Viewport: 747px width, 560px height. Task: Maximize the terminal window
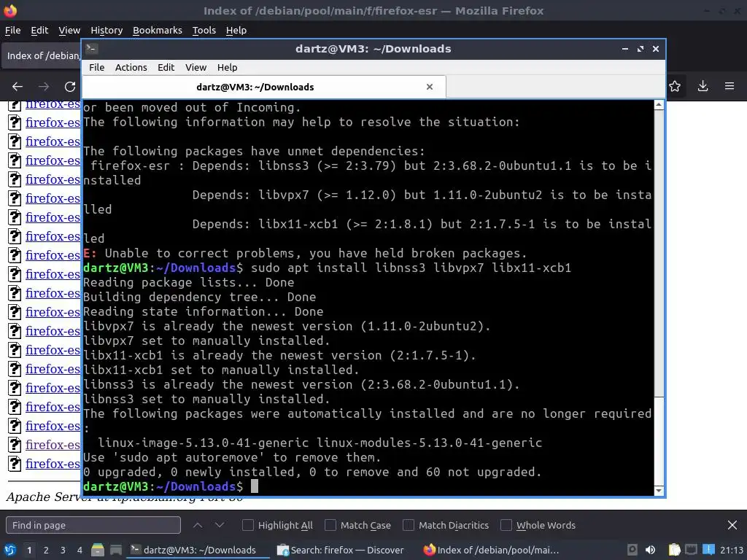pyautogui.click(x=640, y=49)
